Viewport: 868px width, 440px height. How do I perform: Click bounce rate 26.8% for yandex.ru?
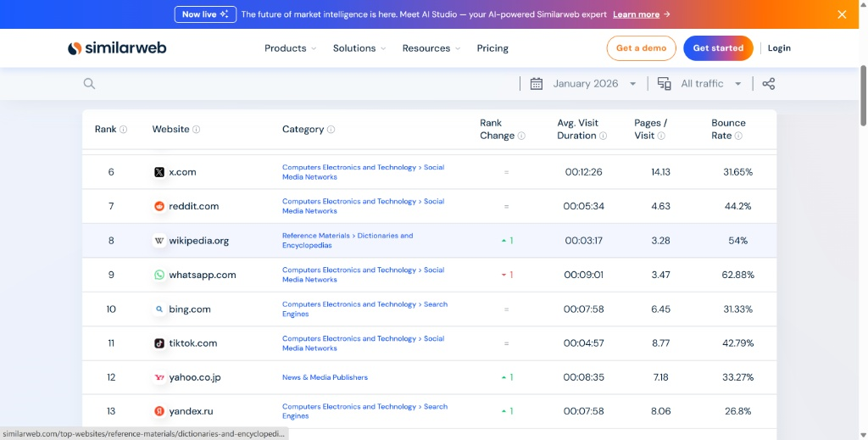738,411
